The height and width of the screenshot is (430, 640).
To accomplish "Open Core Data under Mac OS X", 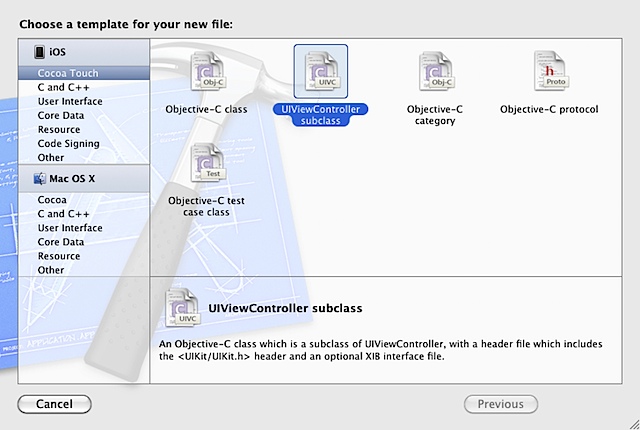I will (x=61, y=242).
